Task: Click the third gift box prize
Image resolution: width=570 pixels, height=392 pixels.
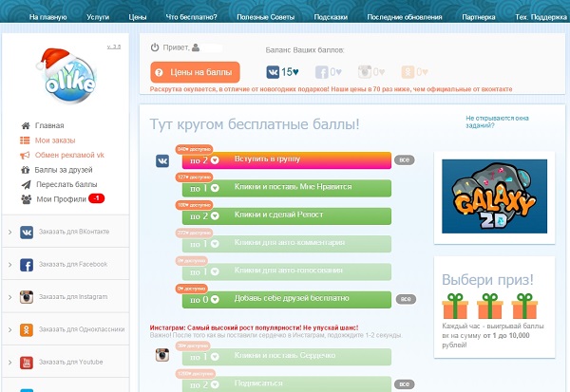Action: click(524, 307)
